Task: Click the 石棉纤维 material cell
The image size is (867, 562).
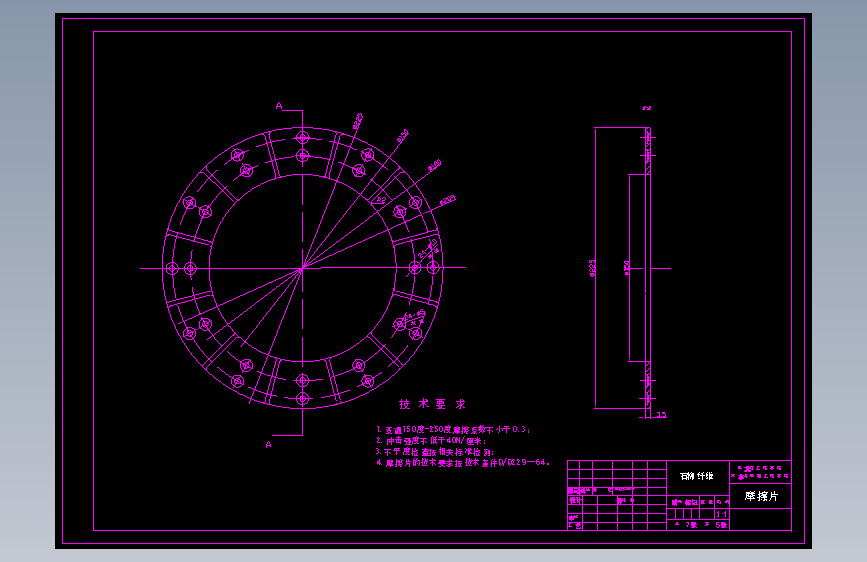Action: [697, 476]
